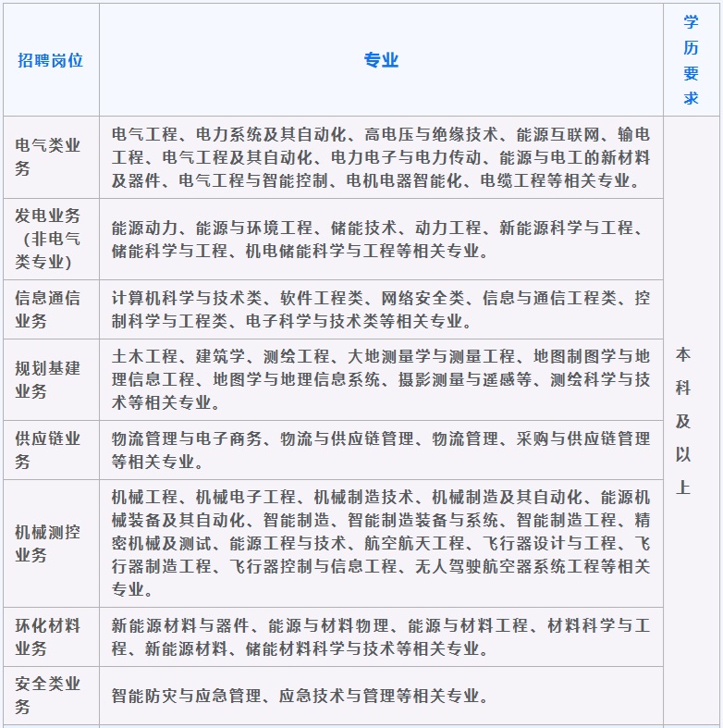Click majors text starting 物流管理与电子商务

click(x=381, y=450)
